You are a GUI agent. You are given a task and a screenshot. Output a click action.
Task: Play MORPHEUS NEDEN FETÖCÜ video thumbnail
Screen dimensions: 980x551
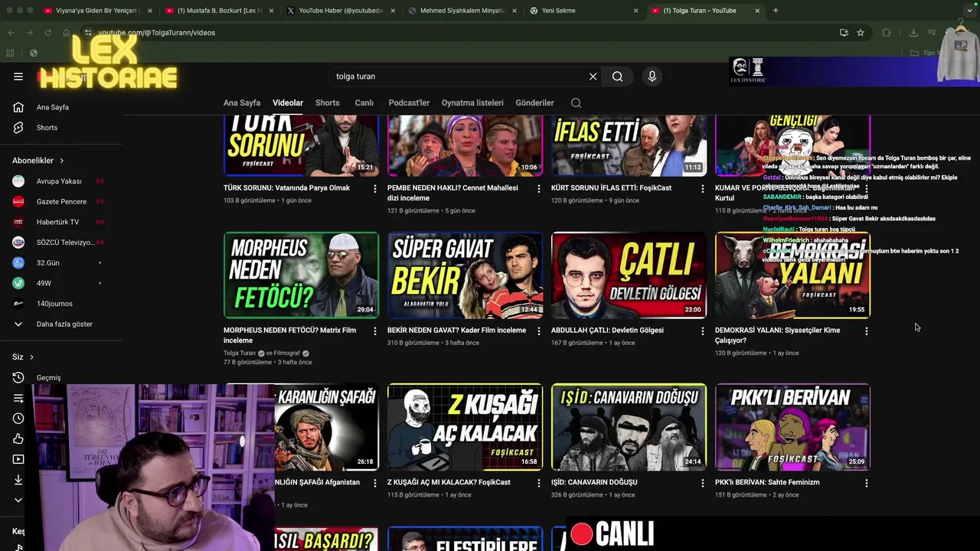(x=301, y=275)
